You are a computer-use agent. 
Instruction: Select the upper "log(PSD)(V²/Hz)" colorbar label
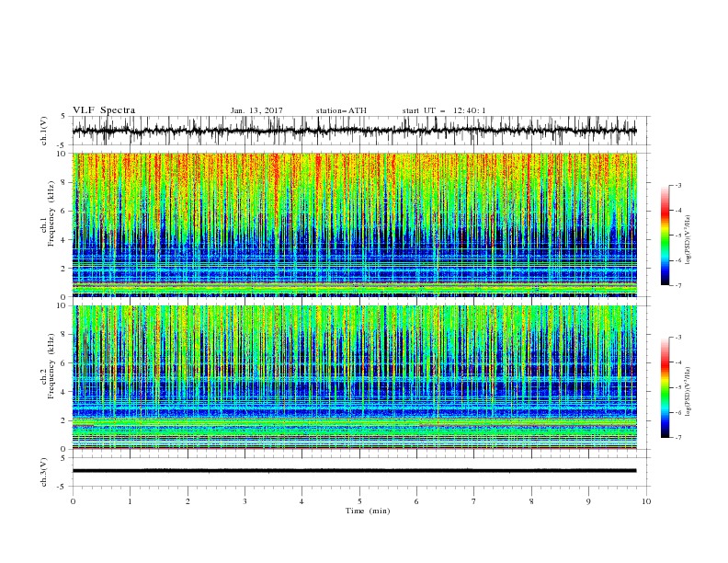688,240
